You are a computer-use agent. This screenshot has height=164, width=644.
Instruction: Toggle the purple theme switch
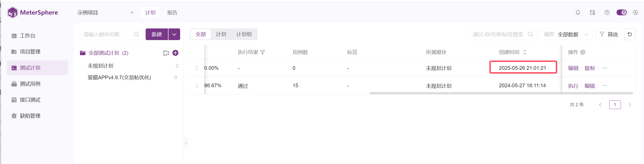pyautogui.click(x=621, y=12)
